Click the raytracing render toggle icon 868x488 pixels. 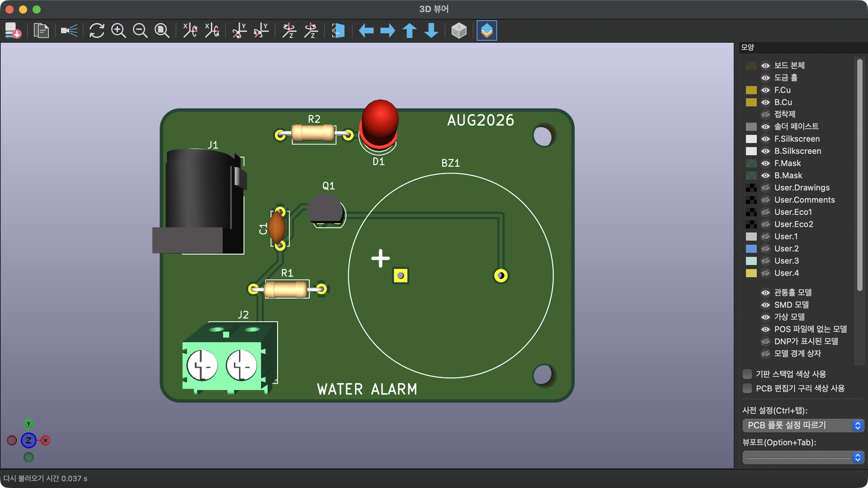pos(69,31)
